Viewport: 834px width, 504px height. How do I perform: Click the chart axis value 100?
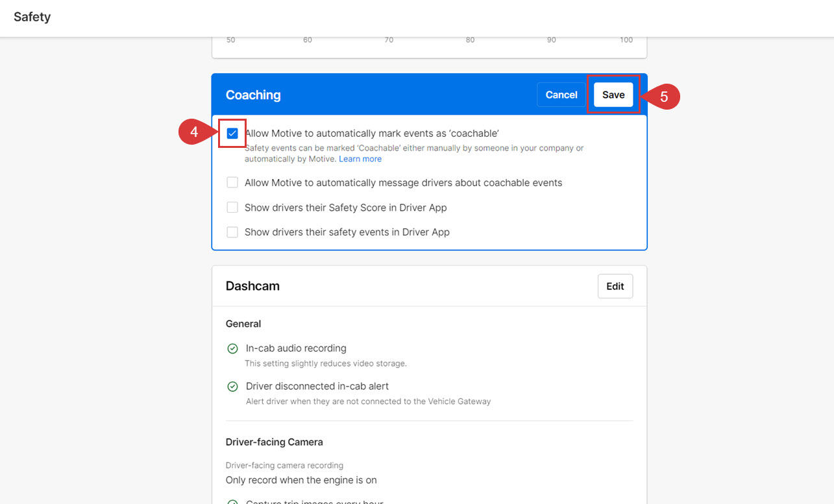pyautogui.click(x=626, y=40)
